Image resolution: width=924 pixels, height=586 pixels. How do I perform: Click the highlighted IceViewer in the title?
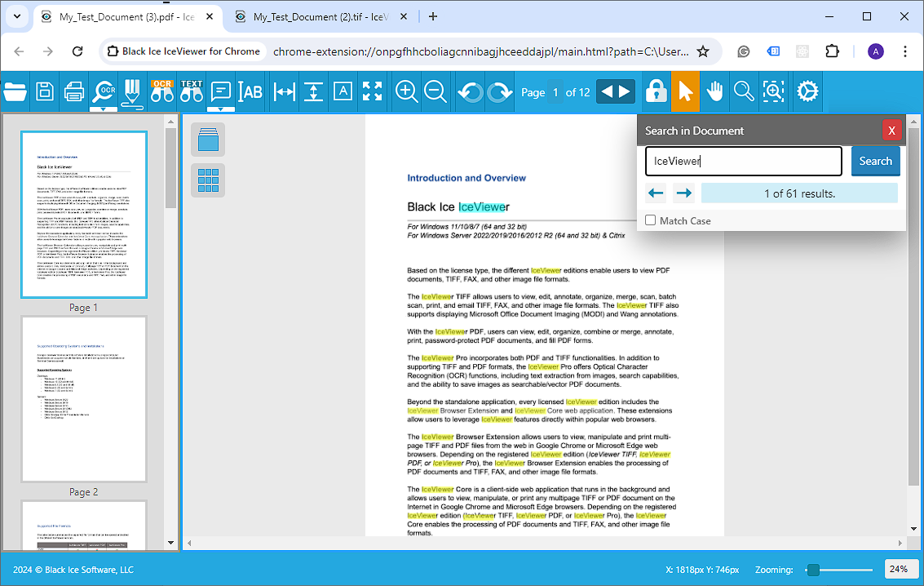pos(484,207)
